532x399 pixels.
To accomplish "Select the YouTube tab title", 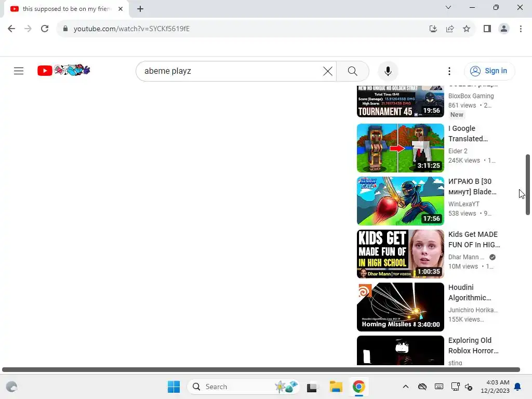I will click(67, 9).
